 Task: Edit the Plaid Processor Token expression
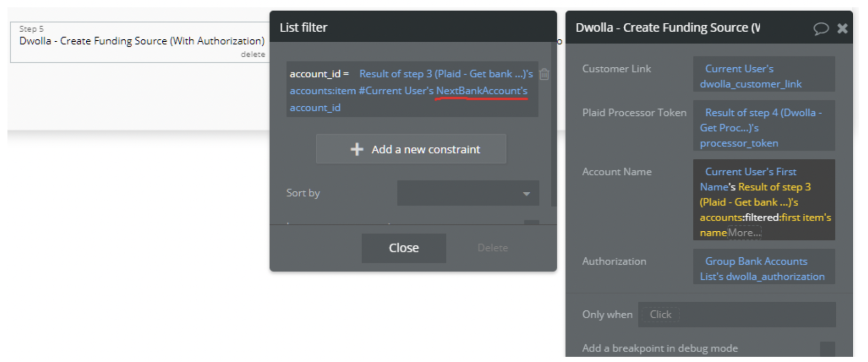(x=764, y=127)
